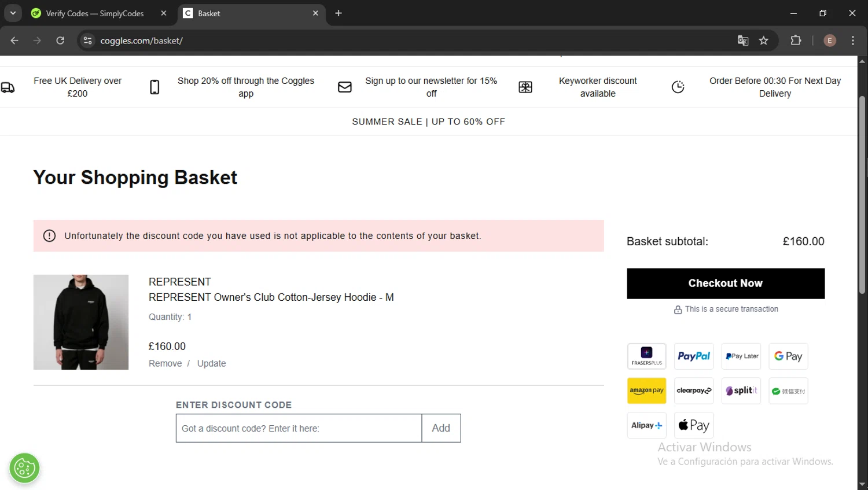Image resolution: width=868 pixels, height=490 pixels.
Task: Click Update for the hoodie item
Action: (x=211, y=363)
